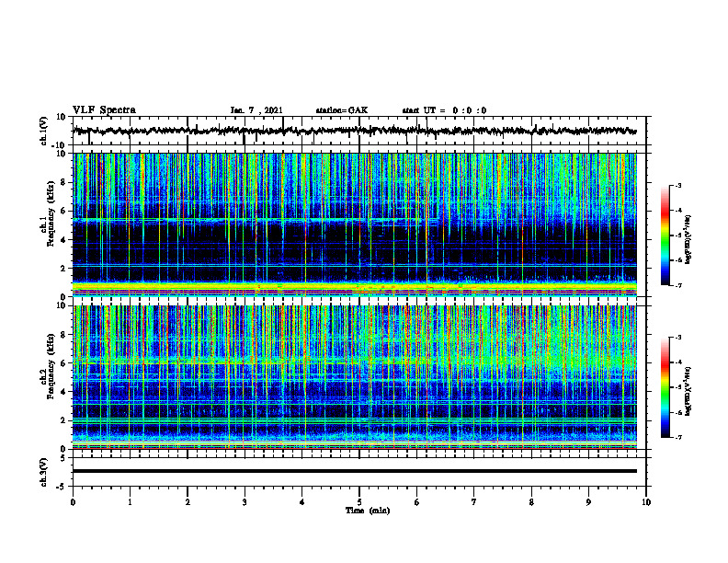Click the 'ch.3(V)' axis label
Image resolution: width=728 pixels, height=563 pixels.
43,472
